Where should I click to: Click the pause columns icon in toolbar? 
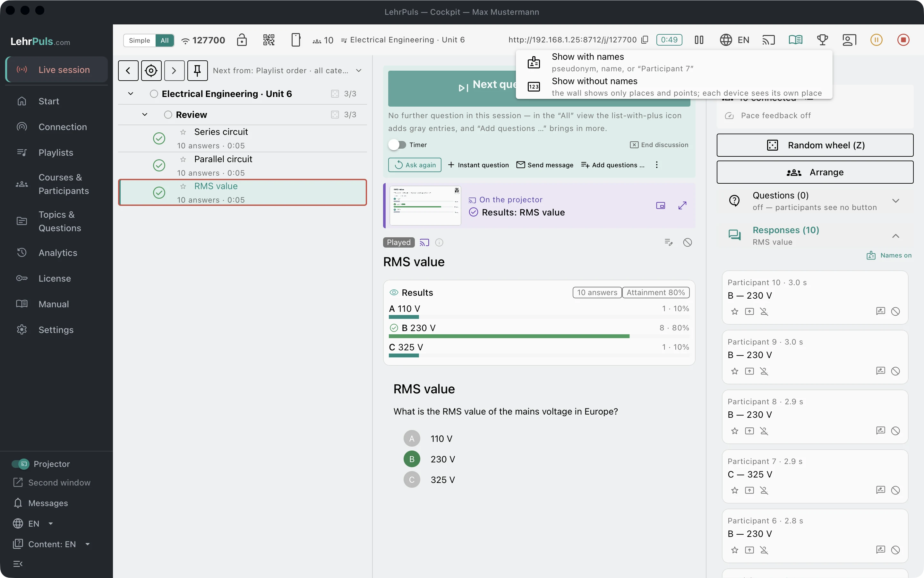pos(699,40)
